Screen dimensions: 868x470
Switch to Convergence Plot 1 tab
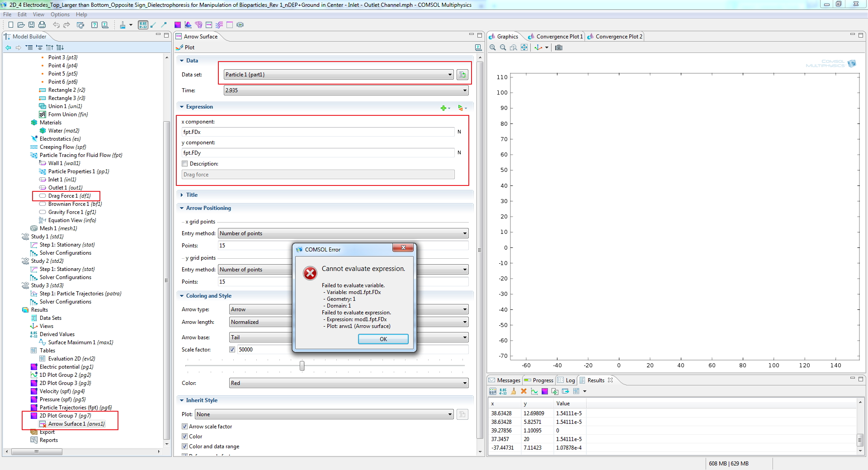point(555,37)
